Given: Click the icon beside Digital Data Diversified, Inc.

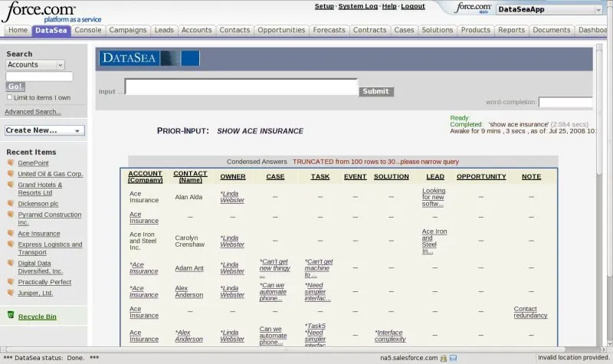Looking at the screenshot, I should pos(11,263).
